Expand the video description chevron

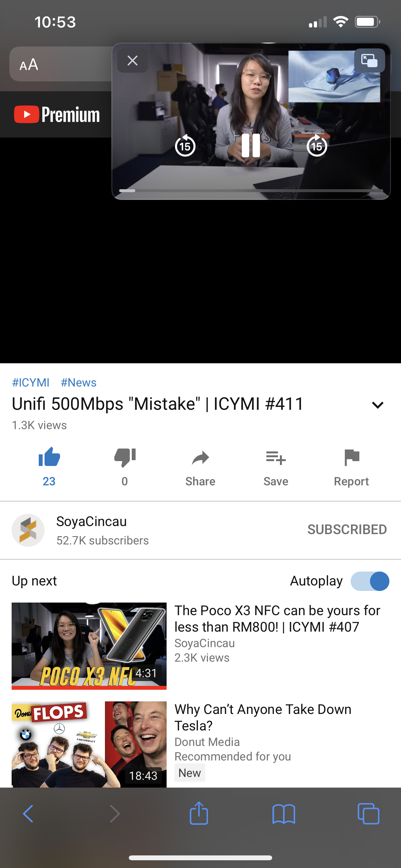coord(378,405)
